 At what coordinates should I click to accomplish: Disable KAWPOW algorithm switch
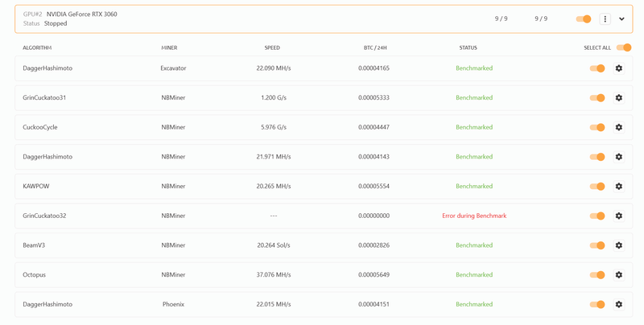point(597,187)
